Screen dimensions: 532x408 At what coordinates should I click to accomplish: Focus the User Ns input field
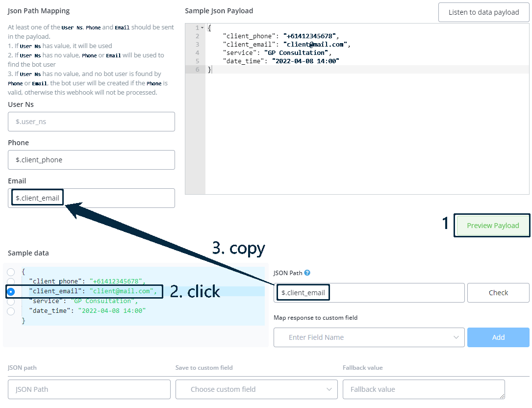pos(91,122)
